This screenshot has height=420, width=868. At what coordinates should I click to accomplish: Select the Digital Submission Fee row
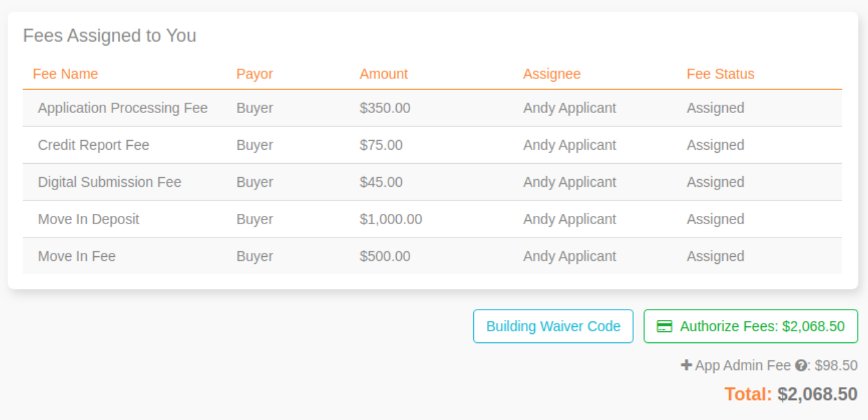click(109, 182)
